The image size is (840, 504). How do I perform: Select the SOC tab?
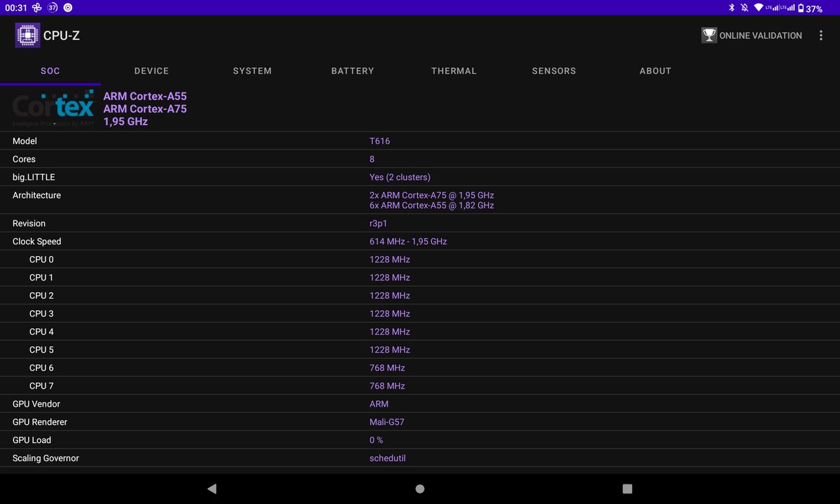(x=50, y=71)
